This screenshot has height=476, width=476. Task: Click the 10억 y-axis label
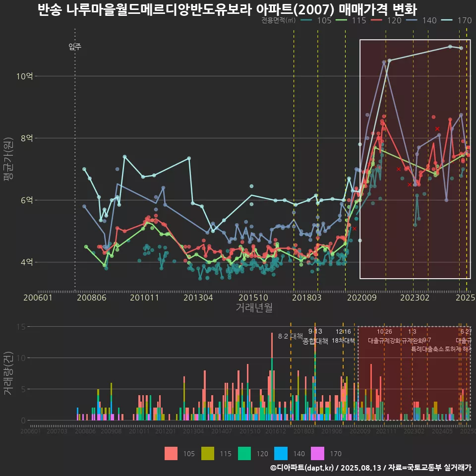pos(25,76)
